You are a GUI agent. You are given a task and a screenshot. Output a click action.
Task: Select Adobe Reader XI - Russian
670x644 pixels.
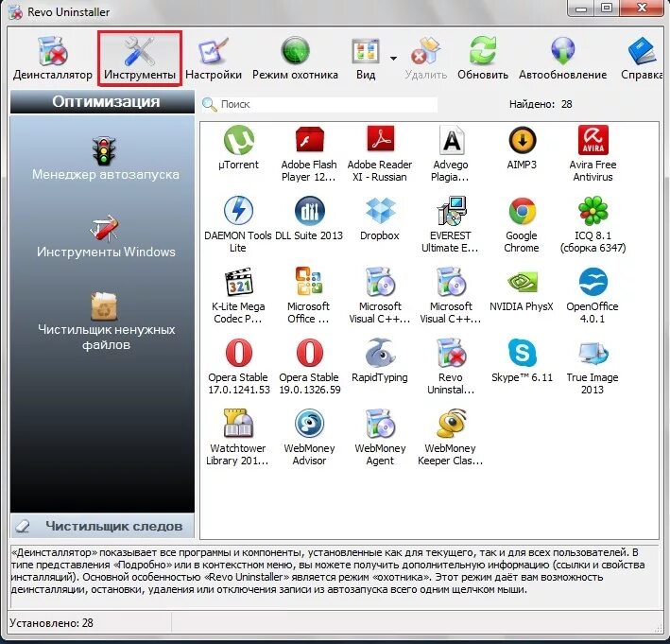pos(380,153)
